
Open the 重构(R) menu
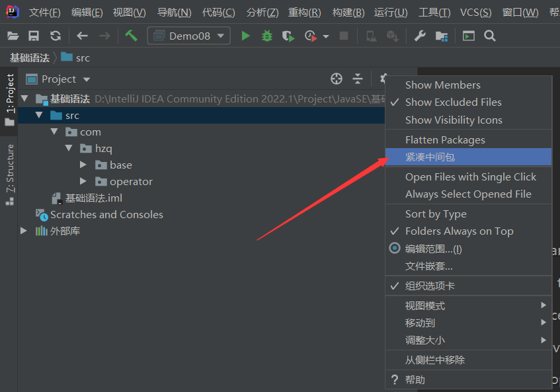point(305,13)
